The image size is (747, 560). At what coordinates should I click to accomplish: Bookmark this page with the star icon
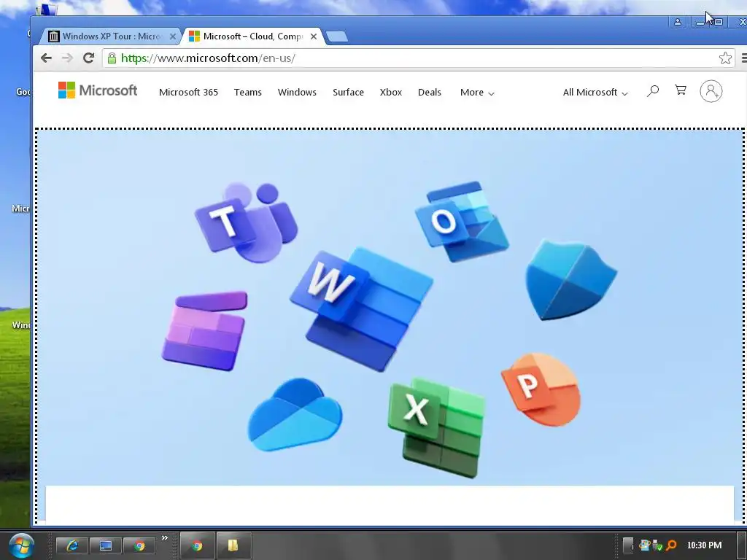click(725, 58)
